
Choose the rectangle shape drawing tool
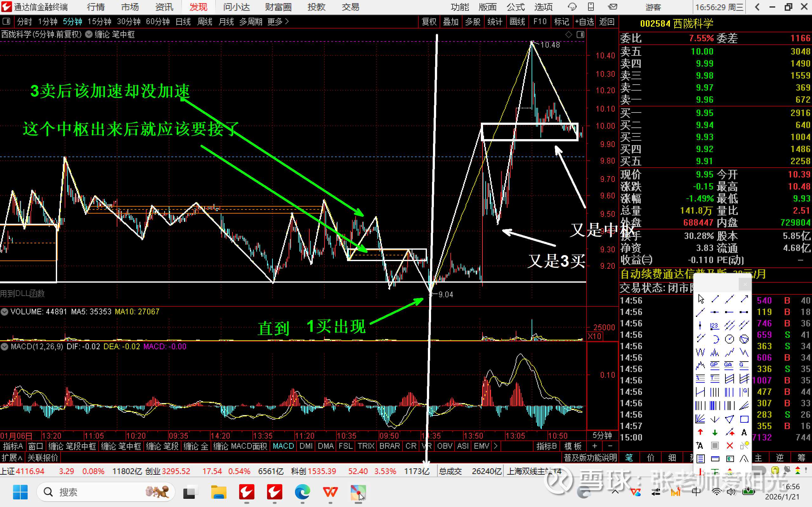(x=744, y=419)
